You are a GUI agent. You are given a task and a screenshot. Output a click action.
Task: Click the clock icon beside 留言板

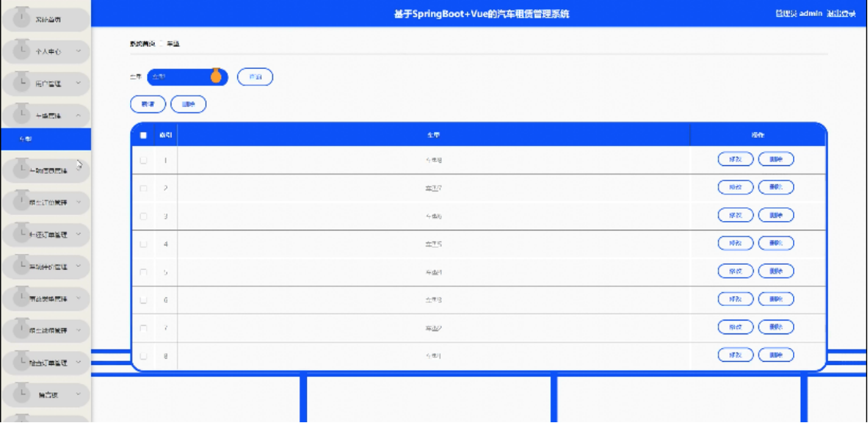(21, 392)
